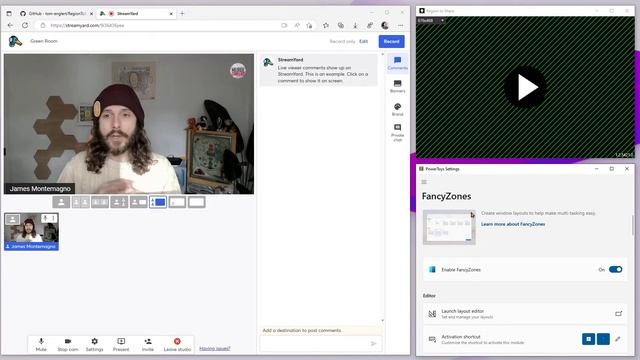640x360 pixels.
Task: Open browser downloads icon
Action: click(355, 25)
